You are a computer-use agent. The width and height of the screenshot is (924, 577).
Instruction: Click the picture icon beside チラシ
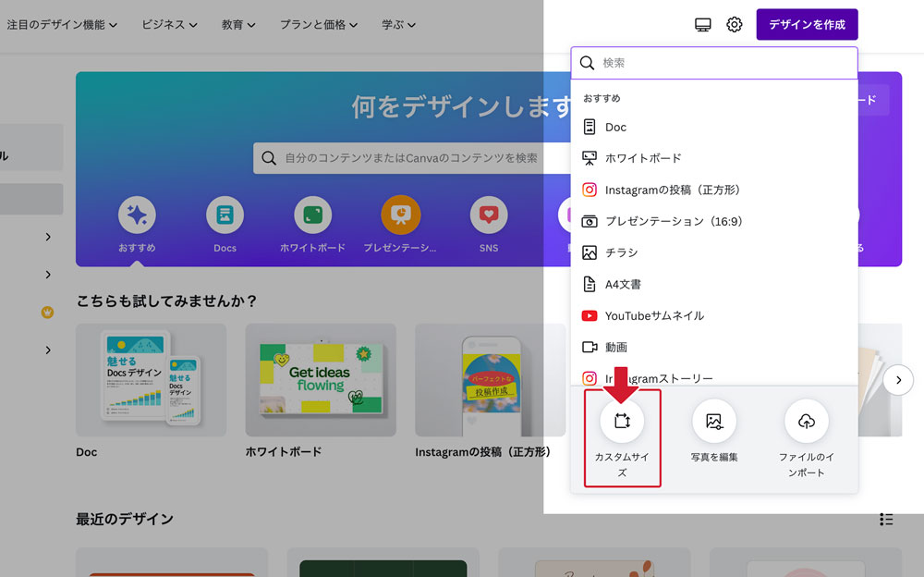pos(590,252)
